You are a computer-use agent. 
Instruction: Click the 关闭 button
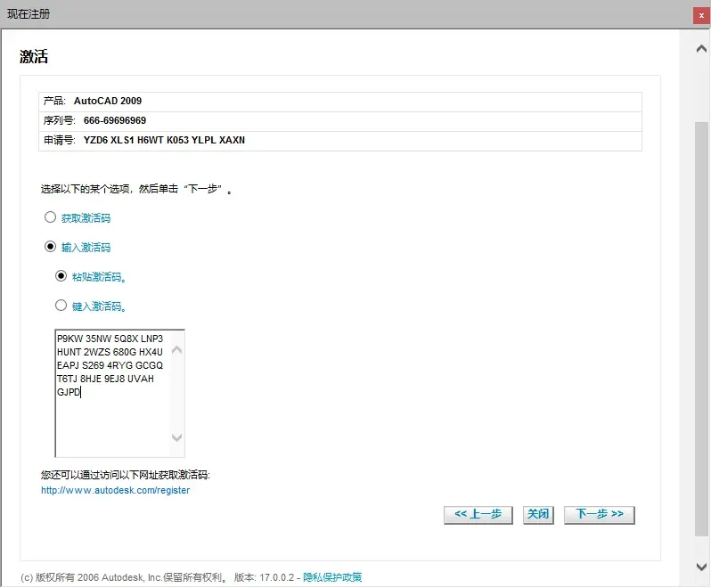538,515
